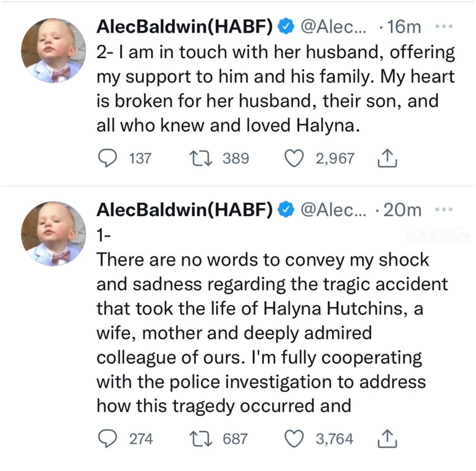The width and height of the screenshot is (476, 471).
Task: Open AlecBaldwin(HABF) profile from the 16m tweet
Action: click(x=185, y=27)
